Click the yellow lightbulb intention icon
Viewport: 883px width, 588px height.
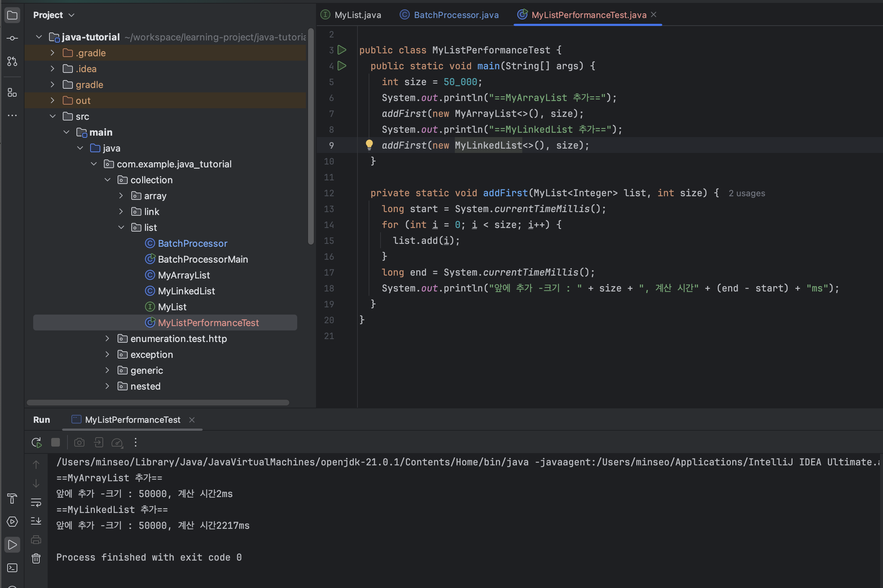click(x=369, y=145)
